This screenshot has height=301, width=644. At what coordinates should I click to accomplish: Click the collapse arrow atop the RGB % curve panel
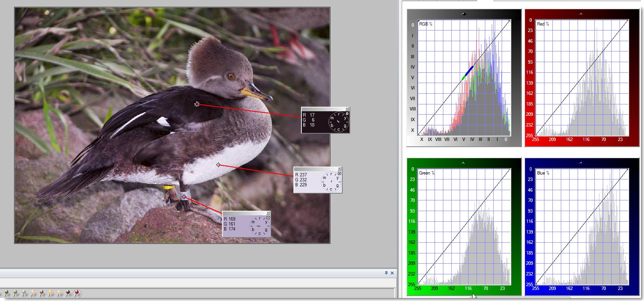464,14
